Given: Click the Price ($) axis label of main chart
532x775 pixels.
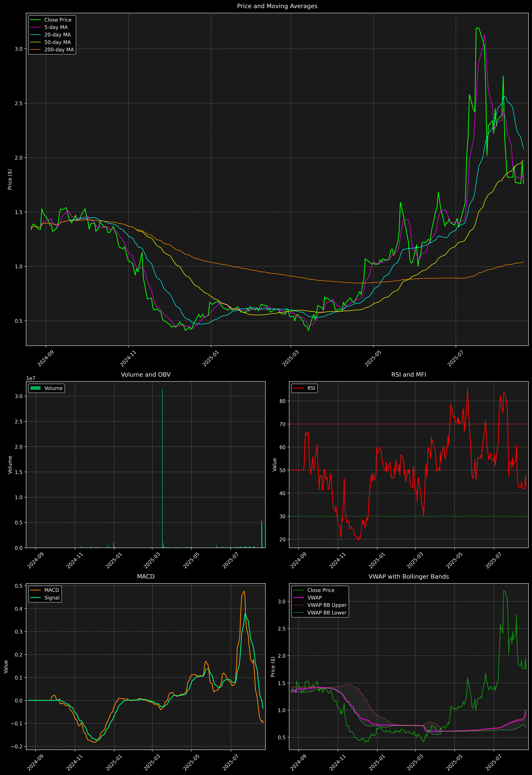Looking at the screenshot, I should click(10, 179).
